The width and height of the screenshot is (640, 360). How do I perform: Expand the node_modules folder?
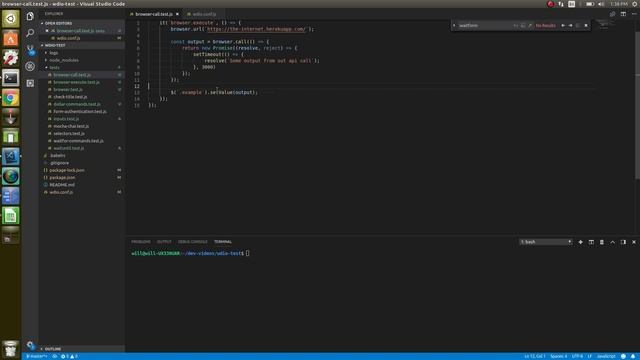click(x=82, y=60)
